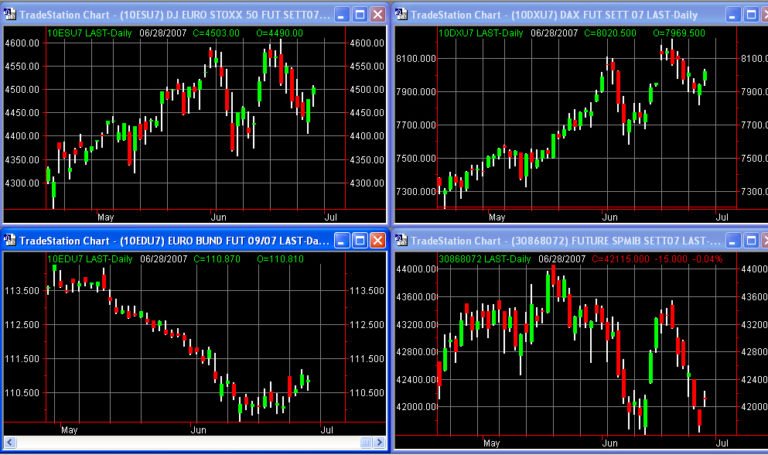768x455 pixels.
Task: Click the Euro Bund chart window icon
Action: pos(10,240)
